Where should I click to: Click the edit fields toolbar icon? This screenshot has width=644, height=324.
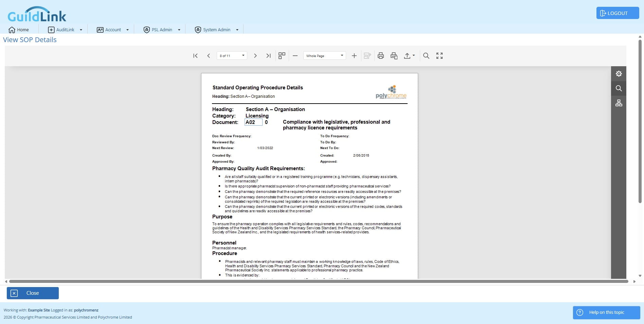(x=367, y=56)
